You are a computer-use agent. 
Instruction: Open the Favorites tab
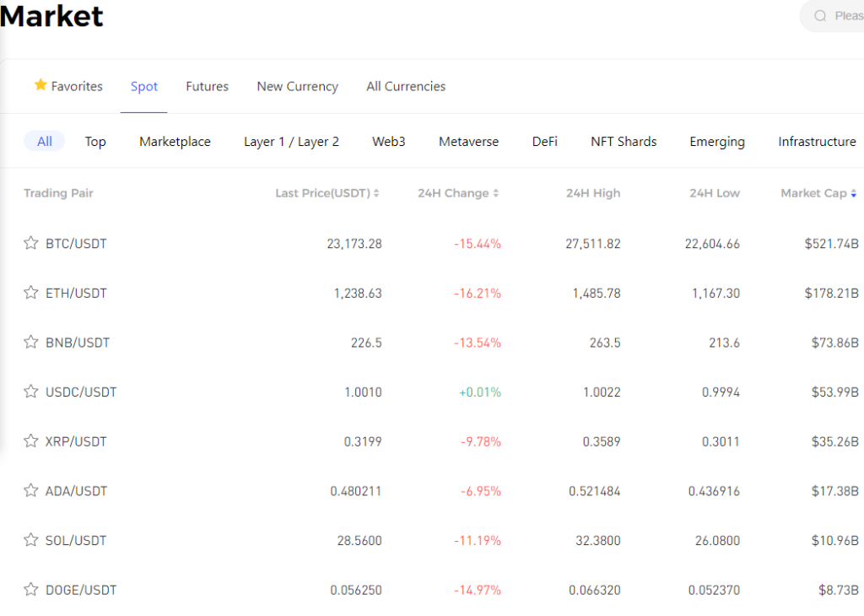point(68,86)
